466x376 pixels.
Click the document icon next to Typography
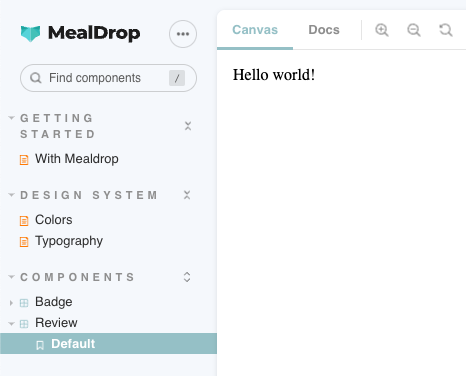pos(24,242)
